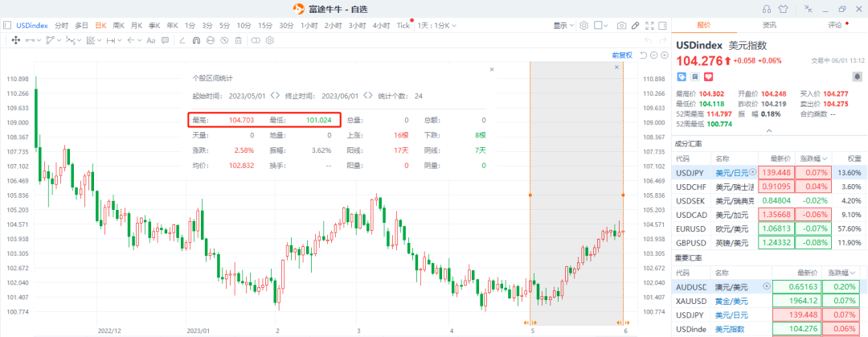Open the USDJPY row in currency list

691,172
